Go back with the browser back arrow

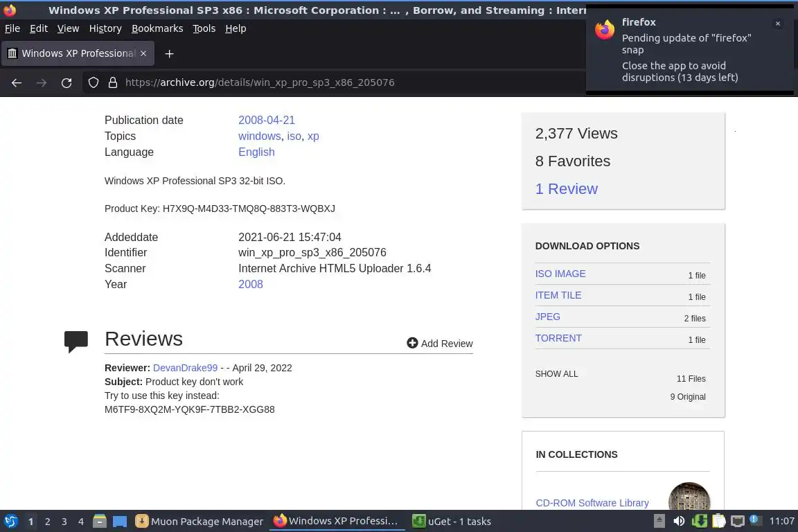[x=17, y=82]
